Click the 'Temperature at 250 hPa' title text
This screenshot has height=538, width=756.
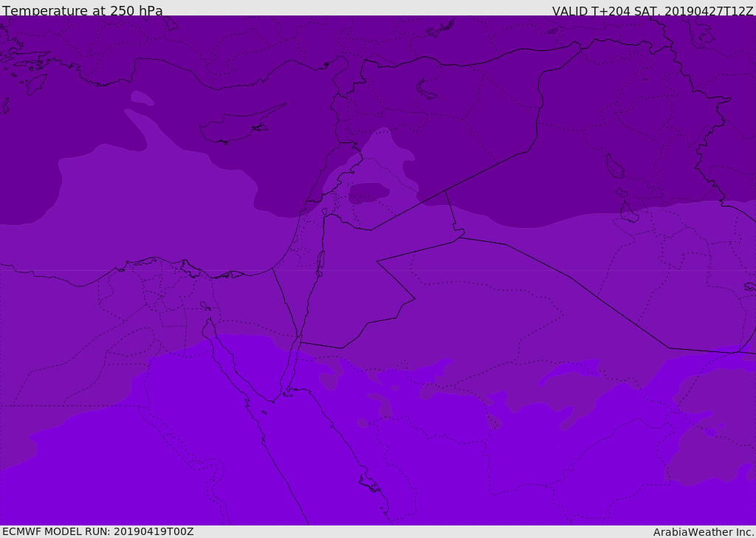(x=83, y=10)
